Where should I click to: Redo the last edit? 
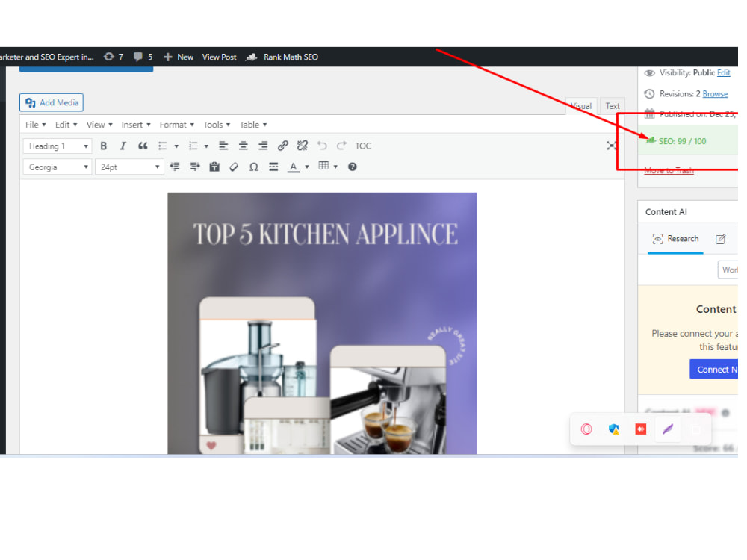[341, 146]
